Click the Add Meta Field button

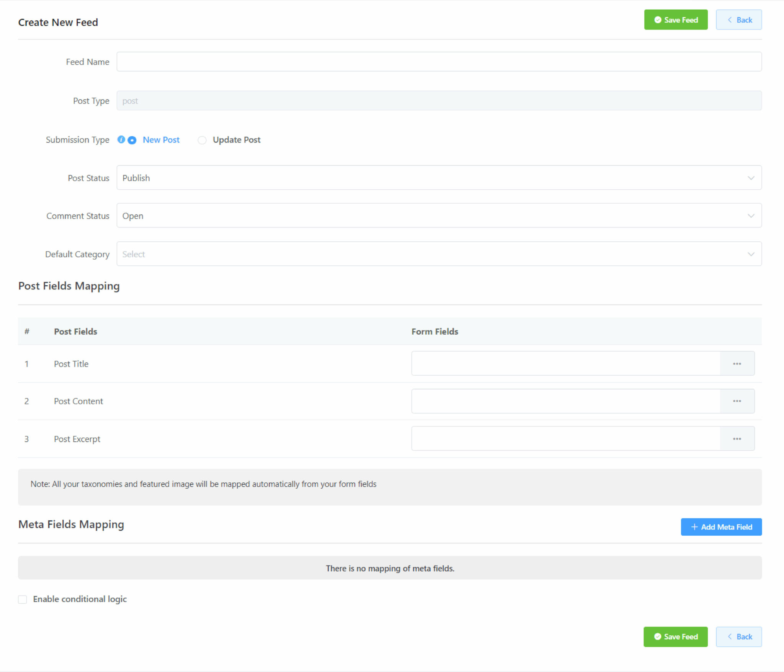[721, 527]
